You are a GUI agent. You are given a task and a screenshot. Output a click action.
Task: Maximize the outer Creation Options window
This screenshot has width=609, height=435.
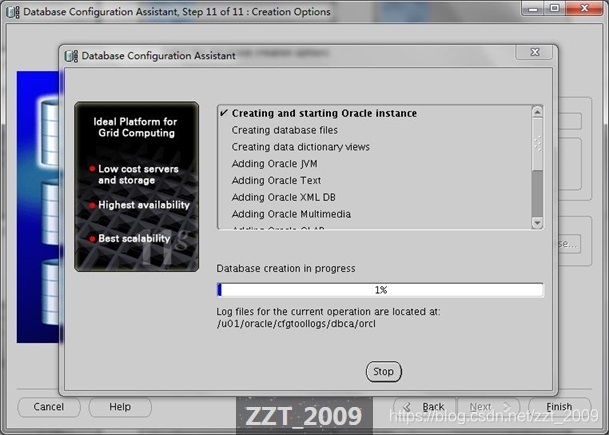pyautogui.click(x=555, y=8)
